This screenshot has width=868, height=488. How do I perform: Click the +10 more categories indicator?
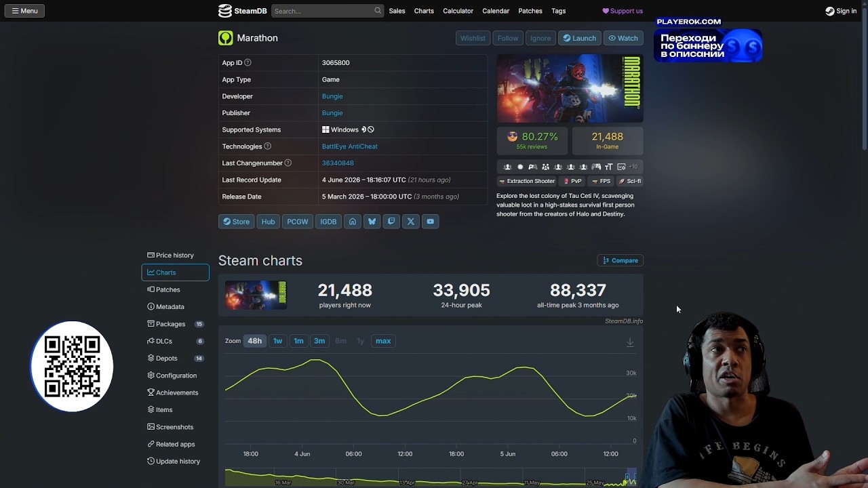(x=633, y=167)
